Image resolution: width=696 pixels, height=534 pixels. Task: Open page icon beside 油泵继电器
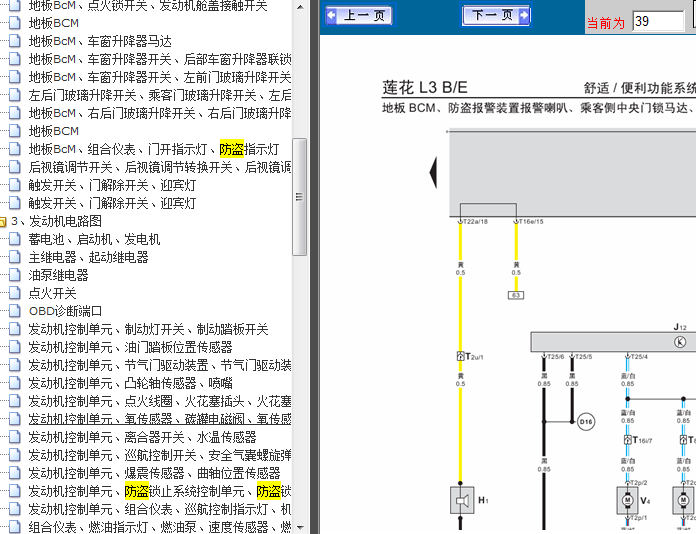coord(15,275)
